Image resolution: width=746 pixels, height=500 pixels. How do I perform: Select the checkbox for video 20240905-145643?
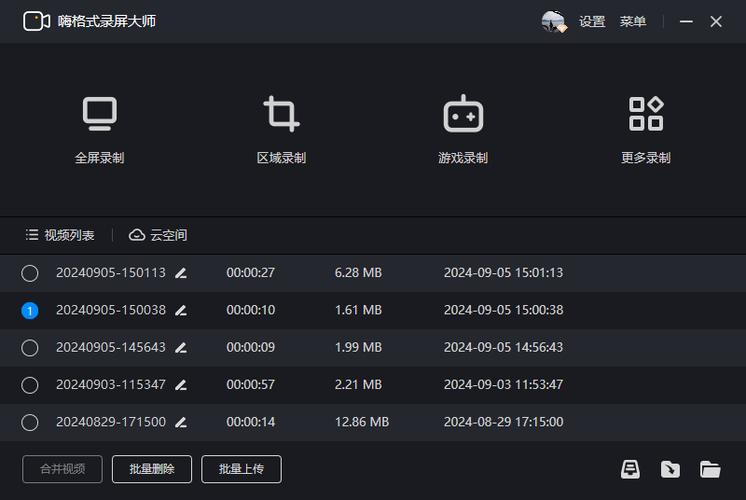30,348
